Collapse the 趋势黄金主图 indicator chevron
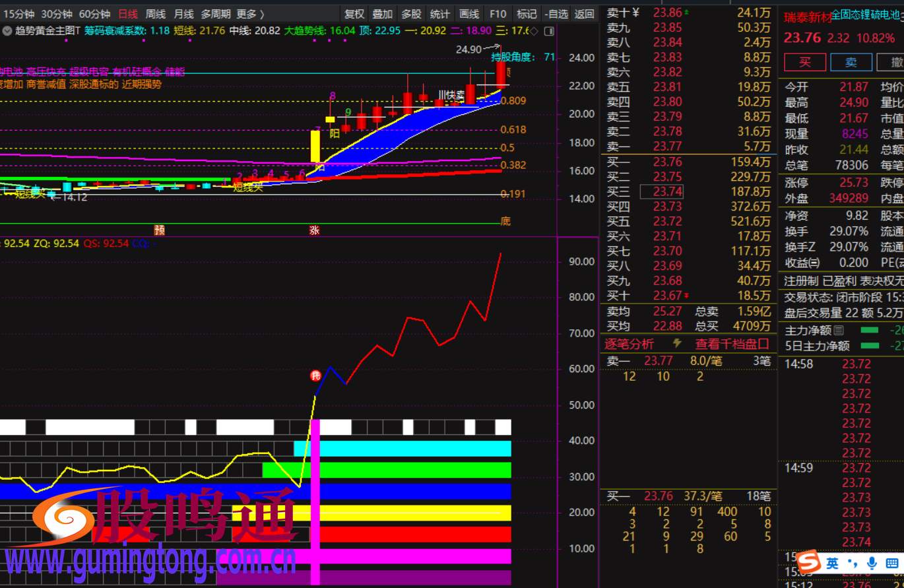Screen dimensions: 904x588 click(x=7, y=30)
